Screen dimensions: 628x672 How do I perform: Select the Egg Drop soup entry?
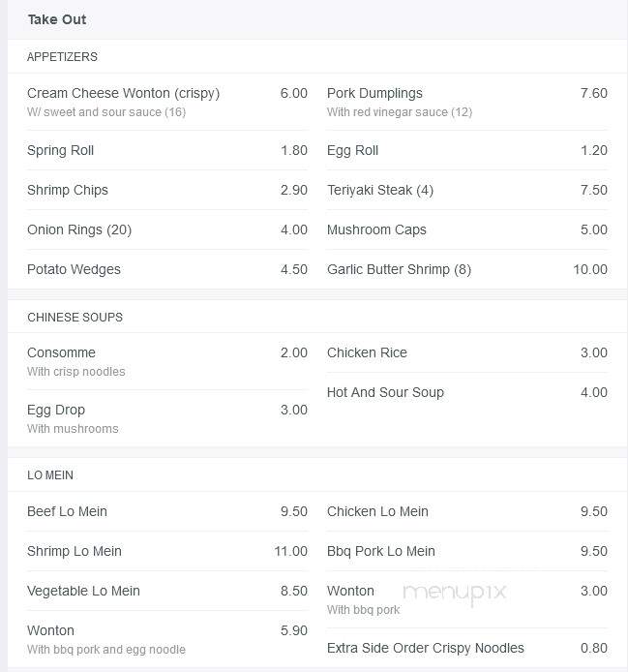tap(56, 410)
